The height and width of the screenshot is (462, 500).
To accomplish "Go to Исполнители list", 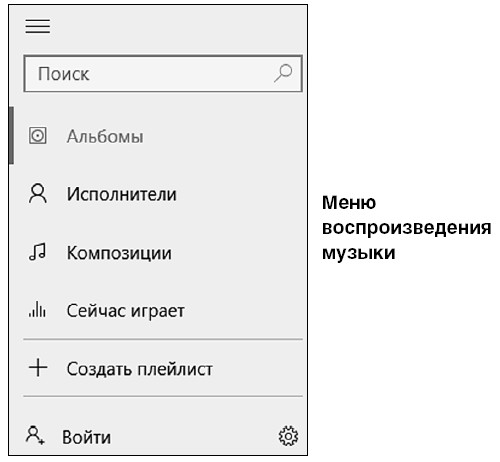I will click(x=158, y=194).
